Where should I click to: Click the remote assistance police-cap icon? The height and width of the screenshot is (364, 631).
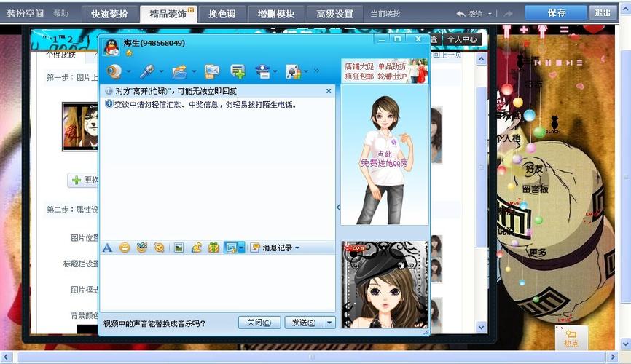tap(262, 71)
